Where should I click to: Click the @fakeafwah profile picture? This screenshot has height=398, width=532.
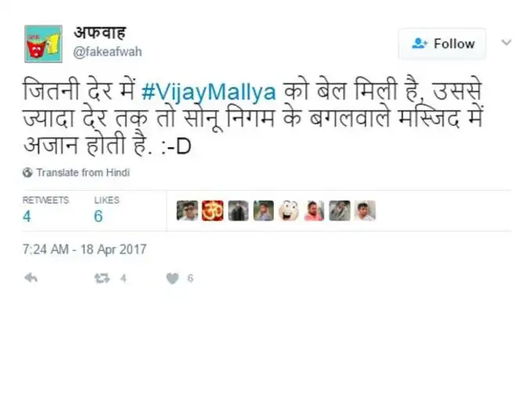43,44
